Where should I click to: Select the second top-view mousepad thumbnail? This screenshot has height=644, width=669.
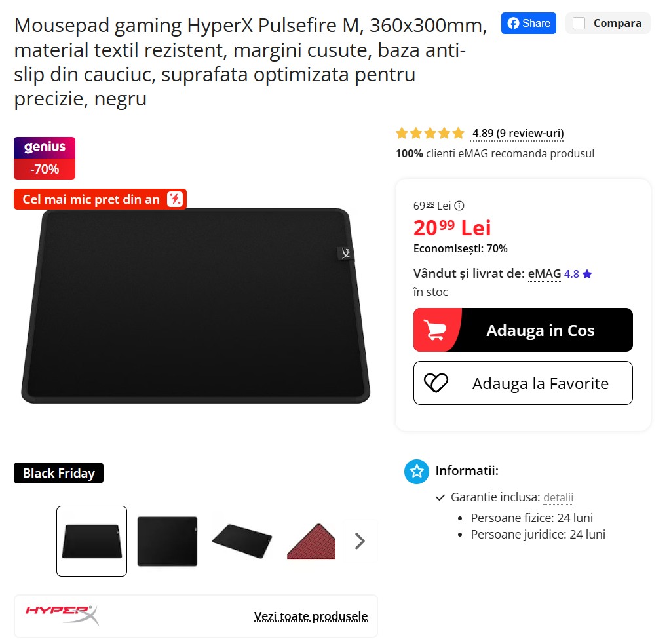click(167, 541)
